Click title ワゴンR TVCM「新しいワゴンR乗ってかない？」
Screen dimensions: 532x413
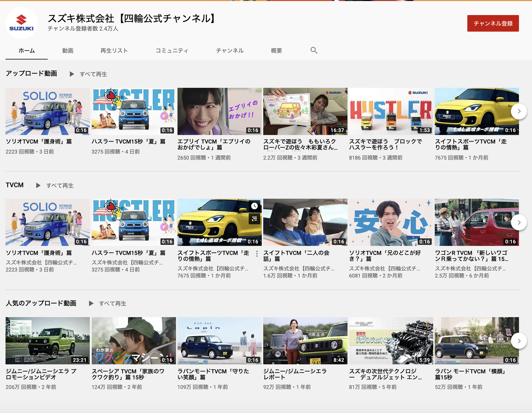[x=472, y=256]
